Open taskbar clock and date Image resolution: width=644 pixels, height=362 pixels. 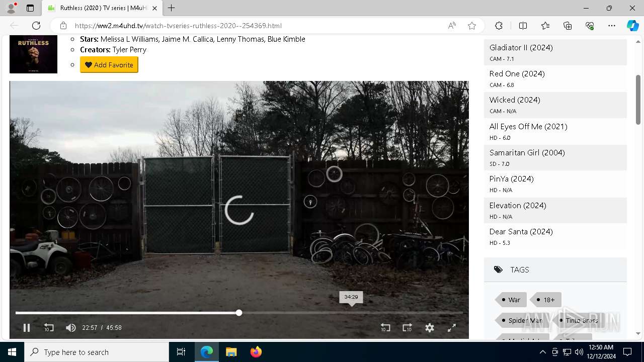click(x=600, y=352)
